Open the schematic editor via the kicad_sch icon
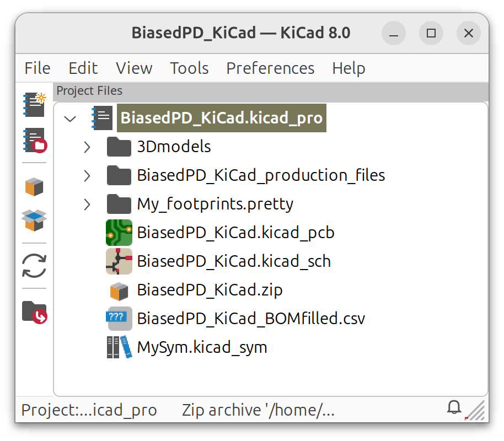The image size is (504, 441). [119, 261]
